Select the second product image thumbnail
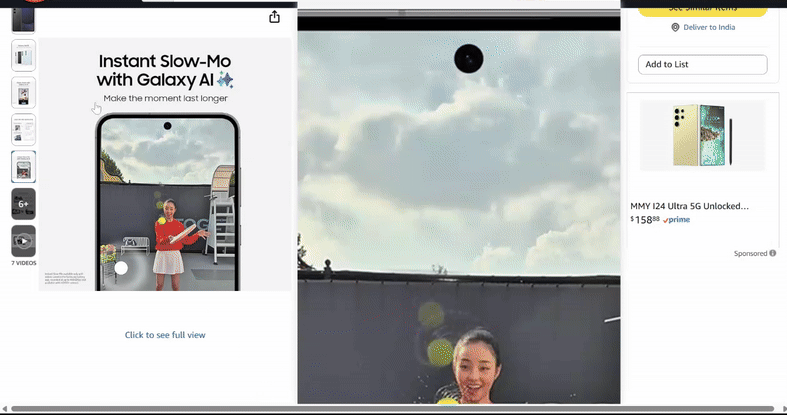The image size is (787, 415). tap(23, 56)
